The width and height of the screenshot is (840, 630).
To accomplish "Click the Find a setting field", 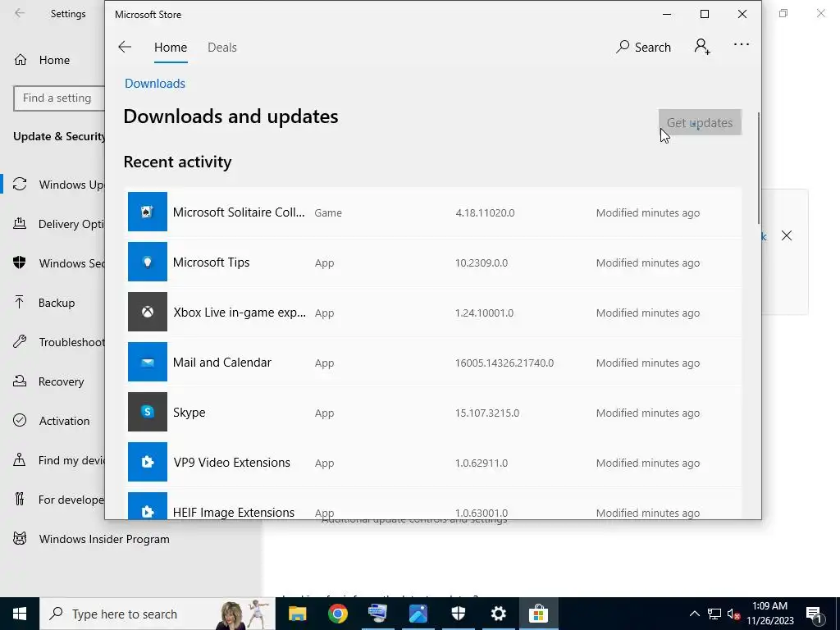I will [59, 98].
